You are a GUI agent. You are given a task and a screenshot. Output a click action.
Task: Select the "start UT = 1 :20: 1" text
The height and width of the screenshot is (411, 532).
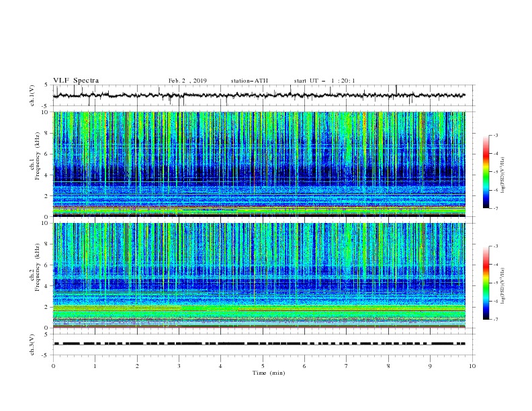324,81
